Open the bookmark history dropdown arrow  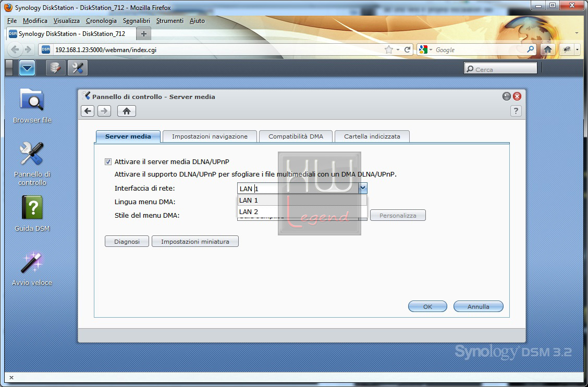coord(398,49)
